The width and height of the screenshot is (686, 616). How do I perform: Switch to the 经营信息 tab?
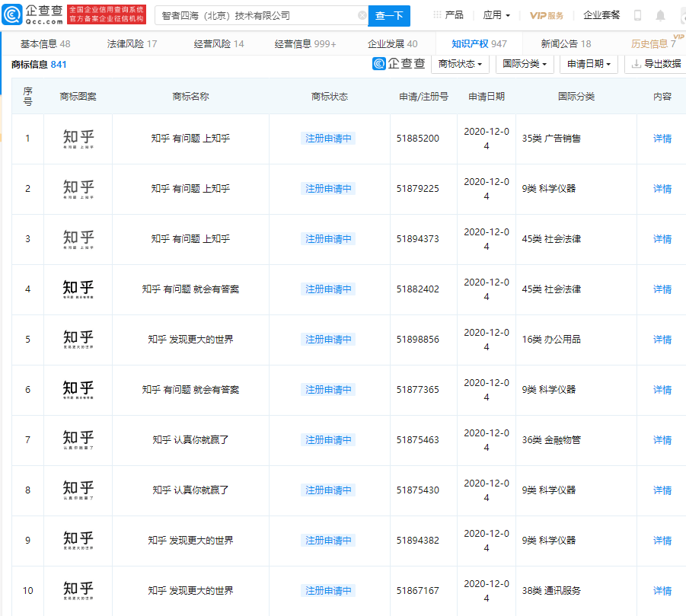pyautogui.click(x=305, y=43)
